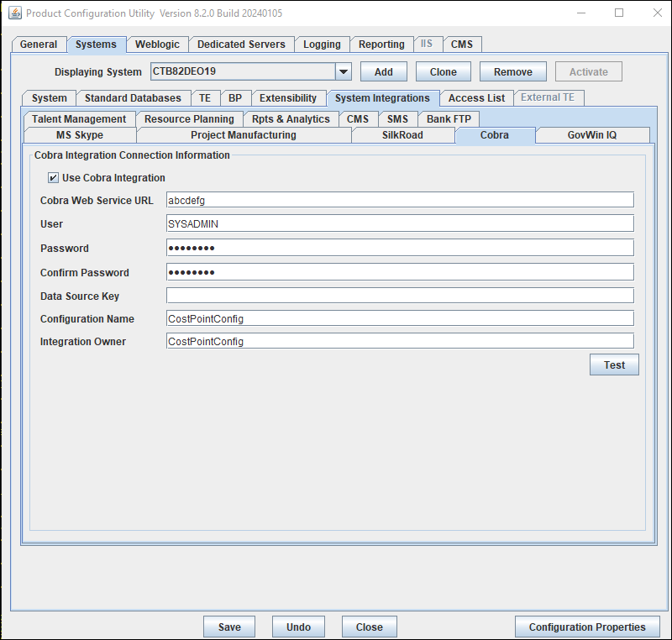Image resolution: width=672 pixels, height=640 pixels.
Task: Open the GovWin IQ integration tab
Action: [591, 135]
